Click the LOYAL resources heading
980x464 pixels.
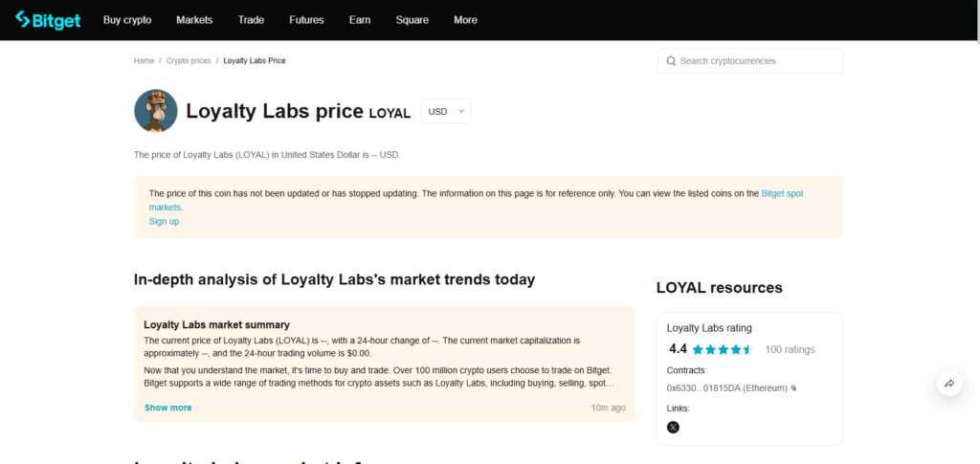(720, 288)
